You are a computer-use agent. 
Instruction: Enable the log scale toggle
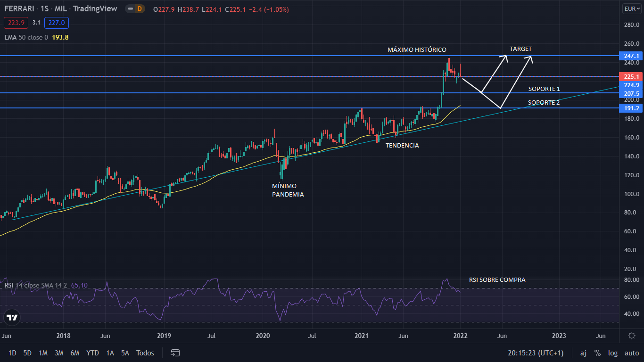(613, 353)
